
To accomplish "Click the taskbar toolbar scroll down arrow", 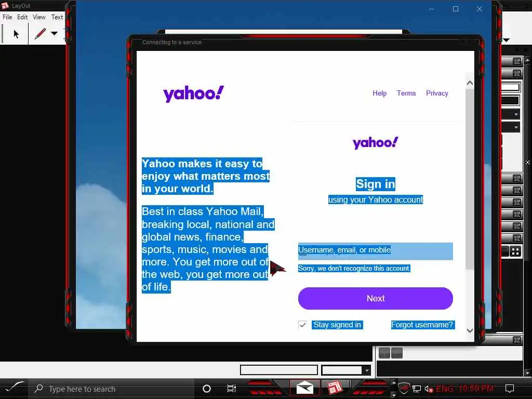I will (394, 395).
